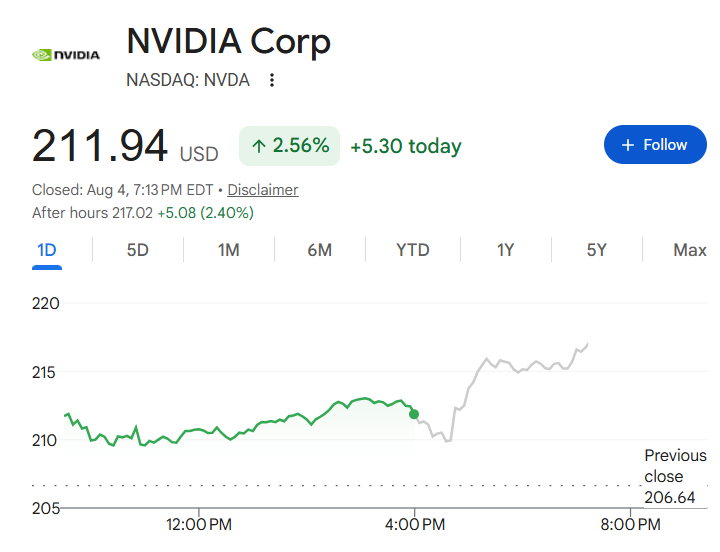Click the green up-arrow 2.56% badge
This screenshot has width=720, height=552.
289,146
